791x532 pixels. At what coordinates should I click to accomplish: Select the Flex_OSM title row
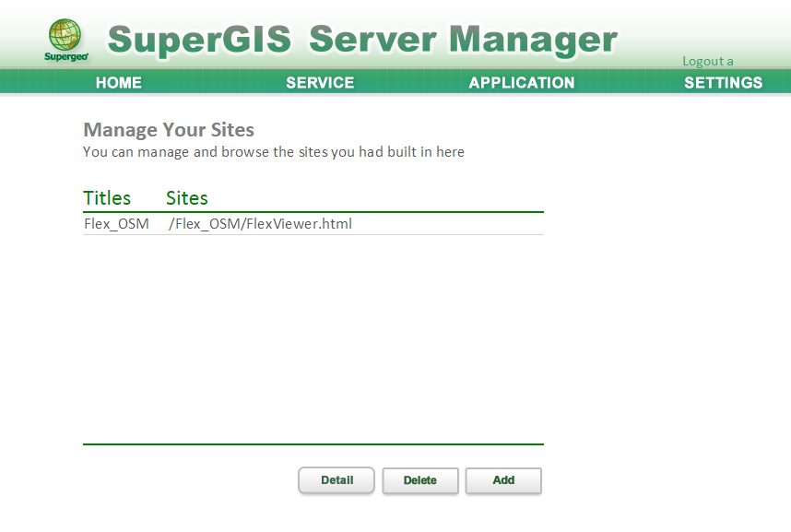tap(313, 224)
